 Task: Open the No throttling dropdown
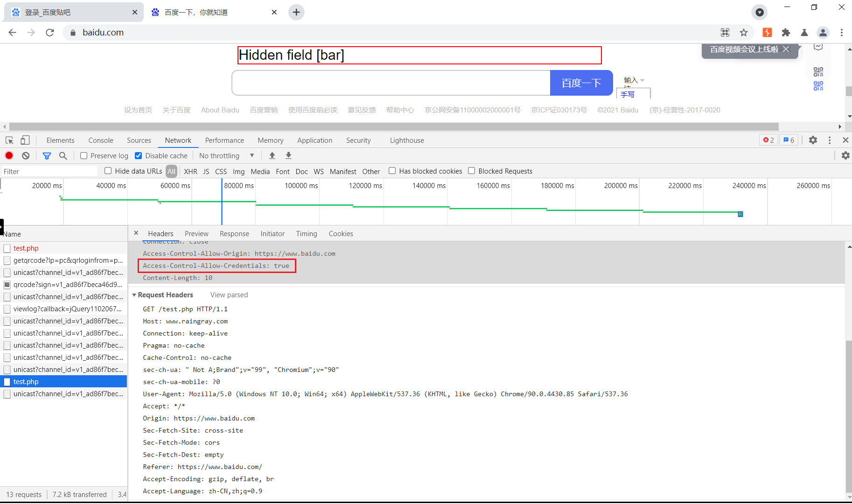pos(226,155)
